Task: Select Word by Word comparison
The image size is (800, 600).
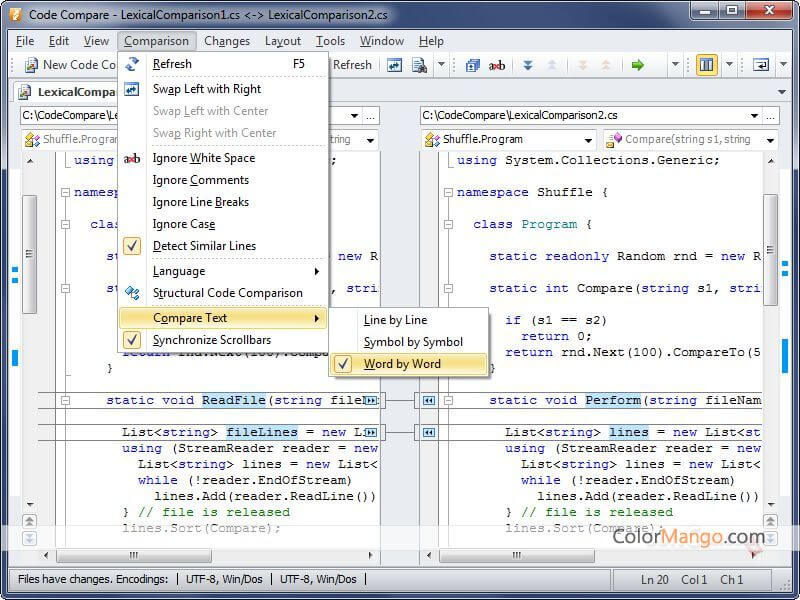Action: [408, 364]
